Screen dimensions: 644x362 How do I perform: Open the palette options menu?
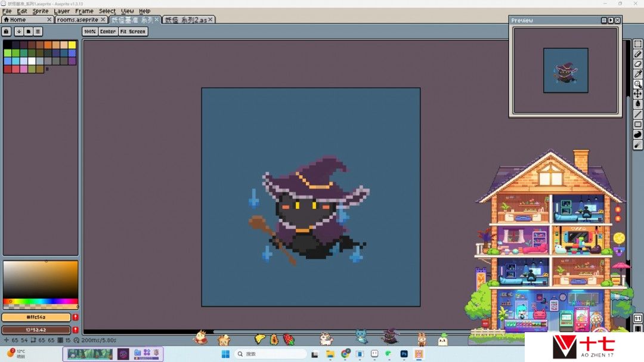coord(38,31)
